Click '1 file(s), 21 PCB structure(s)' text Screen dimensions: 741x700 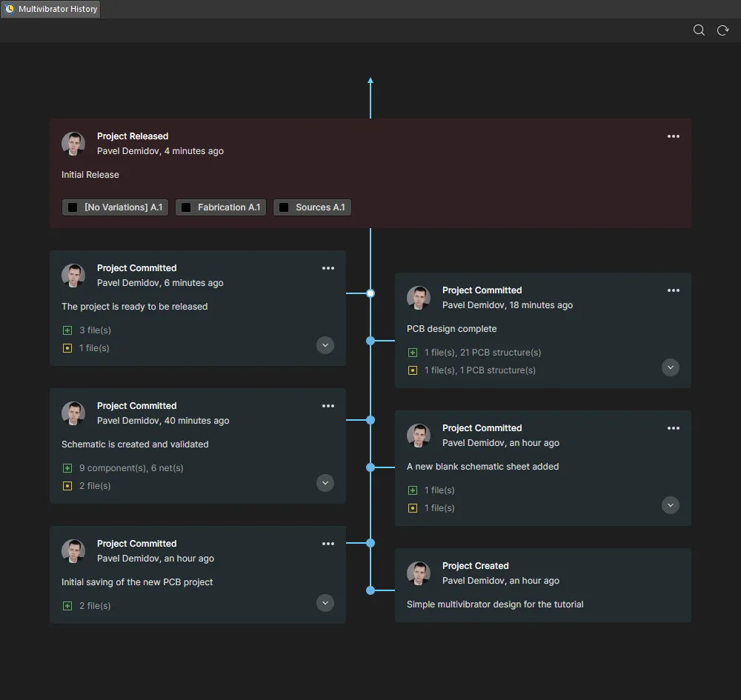pos(482,353)
